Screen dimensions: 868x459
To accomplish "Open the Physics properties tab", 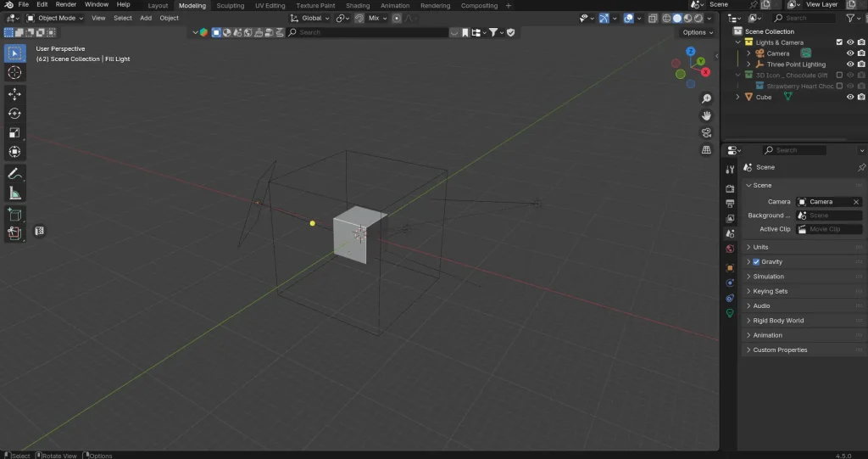I will coord(730,283).
